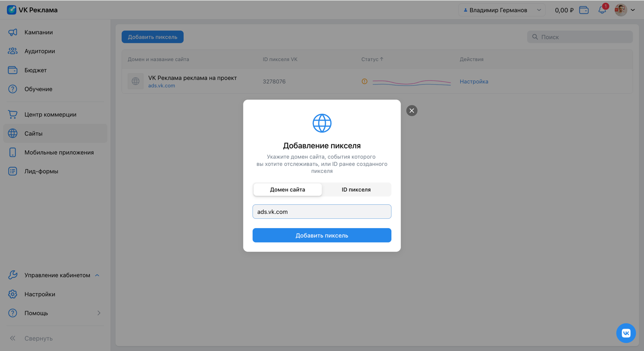
Task: Open the Лид-формы section
Action: tap(41, 171)
